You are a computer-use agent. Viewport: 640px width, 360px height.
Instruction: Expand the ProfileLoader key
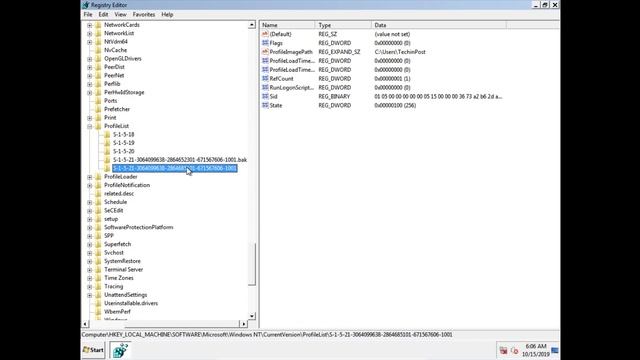coord(89,177)
